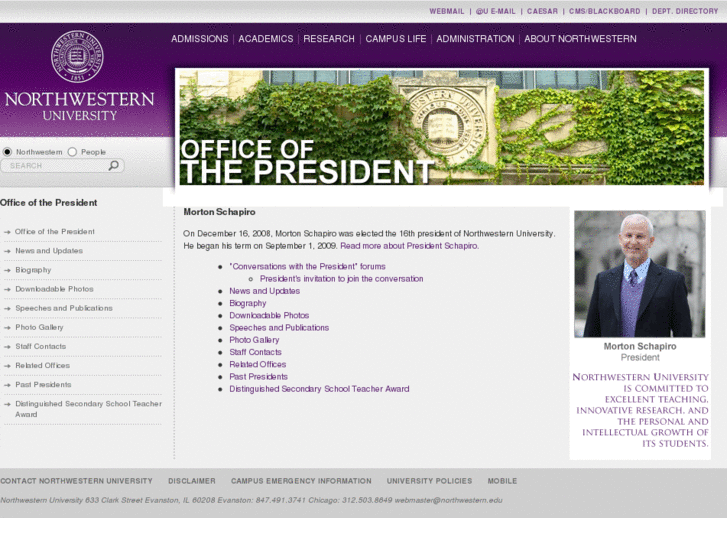Open the Admissions menu
The width and height of the screenshot is (727, 545).
coord(199,39)
